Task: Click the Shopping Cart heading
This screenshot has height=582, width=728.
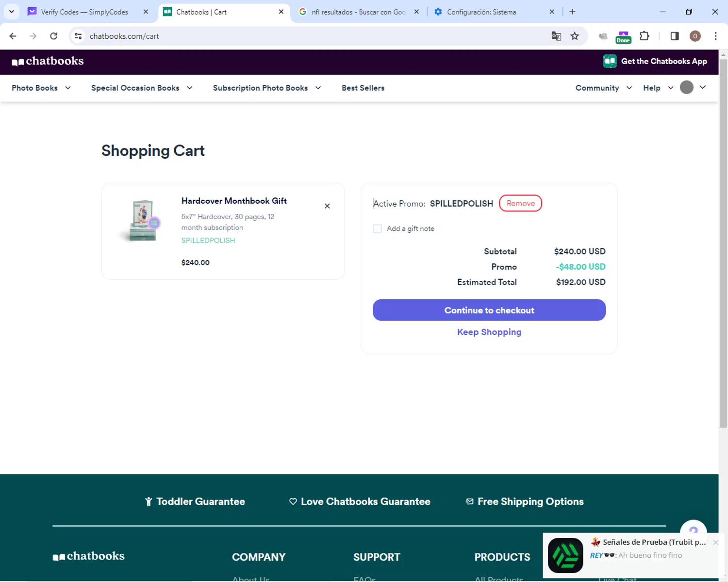Action: pos(153,151)
